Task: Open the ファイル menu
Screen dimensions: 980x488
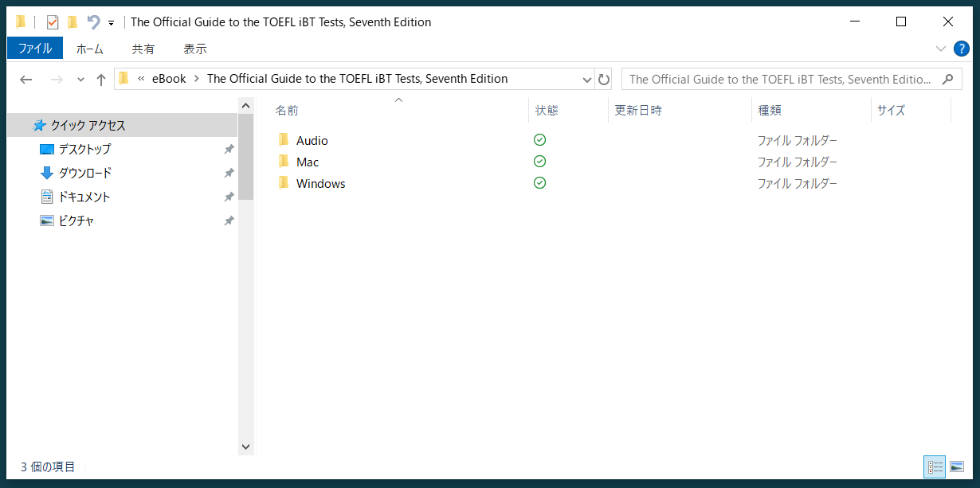Action: coord(34,48)
